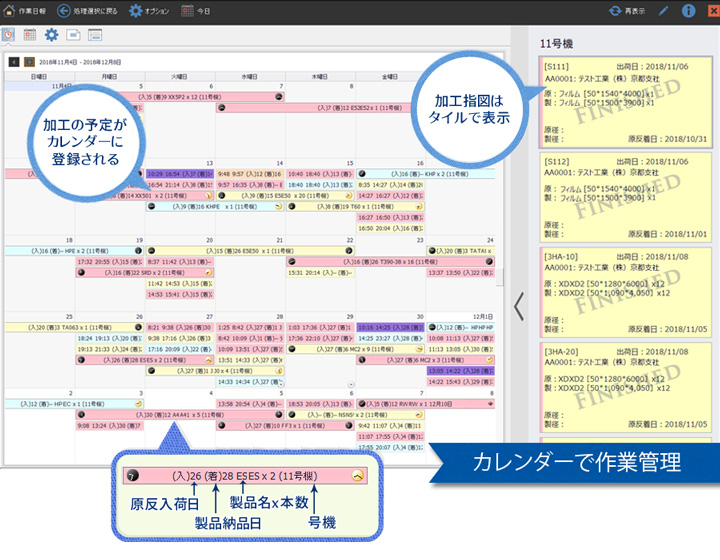Viewport: 720px width, 560px height.
Task: Collapse right panel with chevron arrow
Action: coord(518,307)
